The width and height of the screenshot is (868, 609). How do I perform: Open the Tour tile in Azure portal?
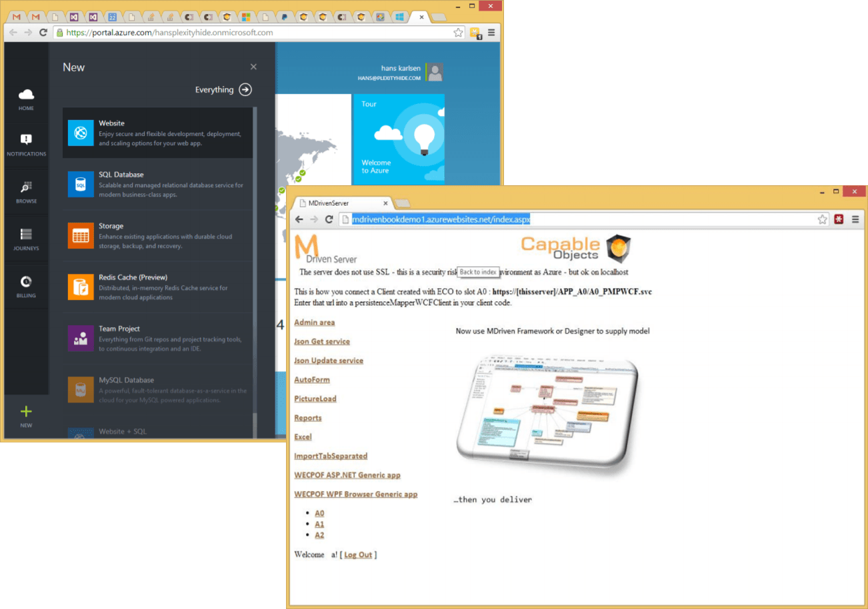click(x=398, y=140)
